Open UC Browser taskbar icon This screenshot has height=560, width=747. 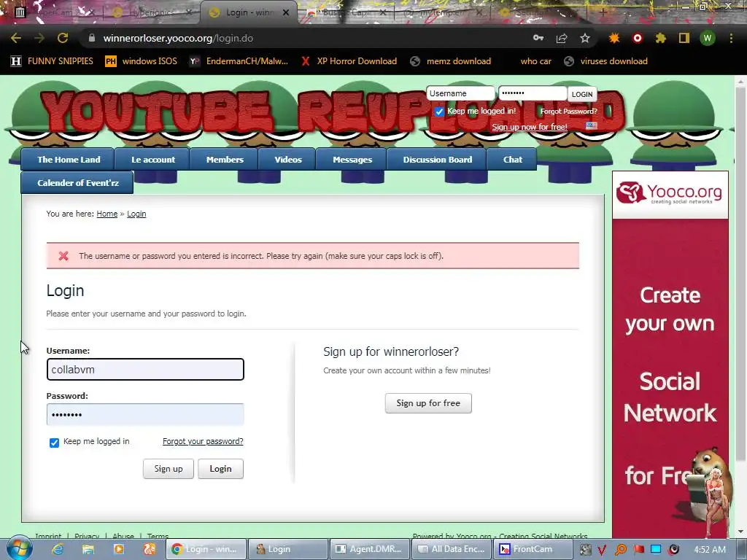tap(149, 549)
